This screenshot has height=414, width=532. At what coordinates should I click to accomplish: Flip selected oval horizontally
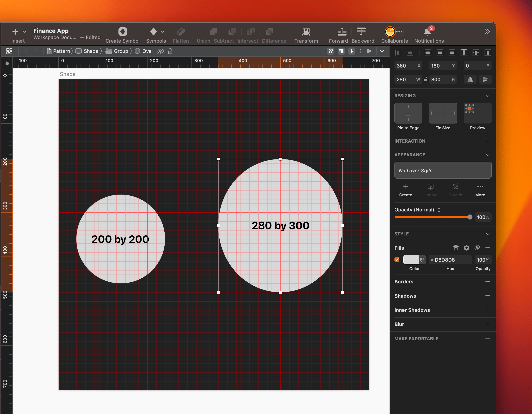coord(470,80)
